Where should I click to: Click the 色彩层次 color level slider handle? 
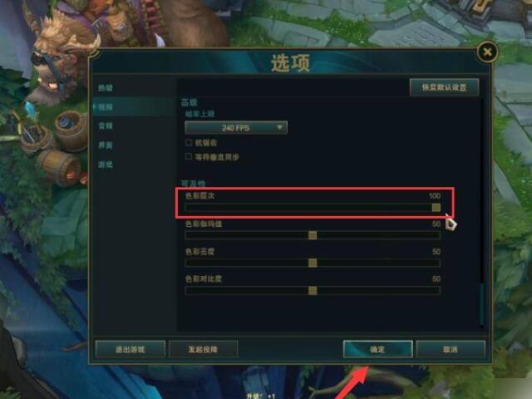coord(436,207)
